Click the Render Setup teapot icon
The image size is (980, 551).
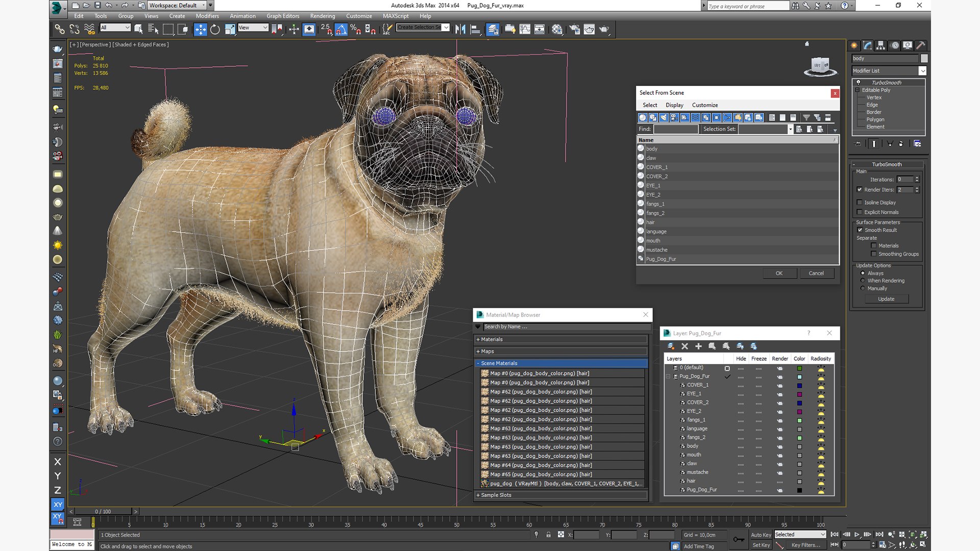click(575, 30)
